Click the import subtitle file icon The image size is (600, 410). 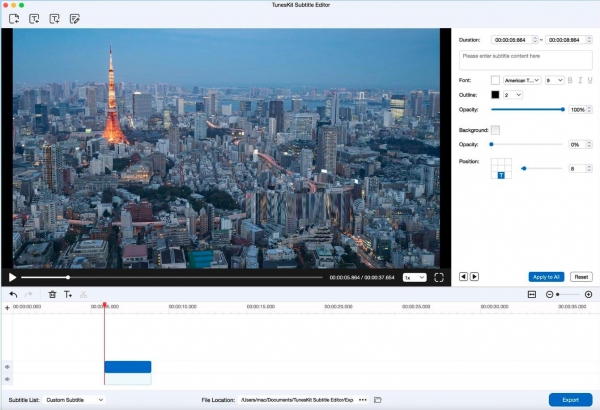coord(34,19)
